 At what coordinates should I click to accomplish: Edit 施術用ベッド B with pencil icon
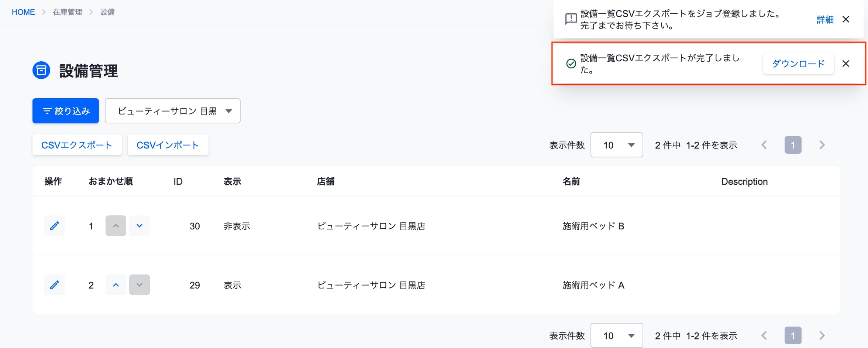[x=55, y=226]
